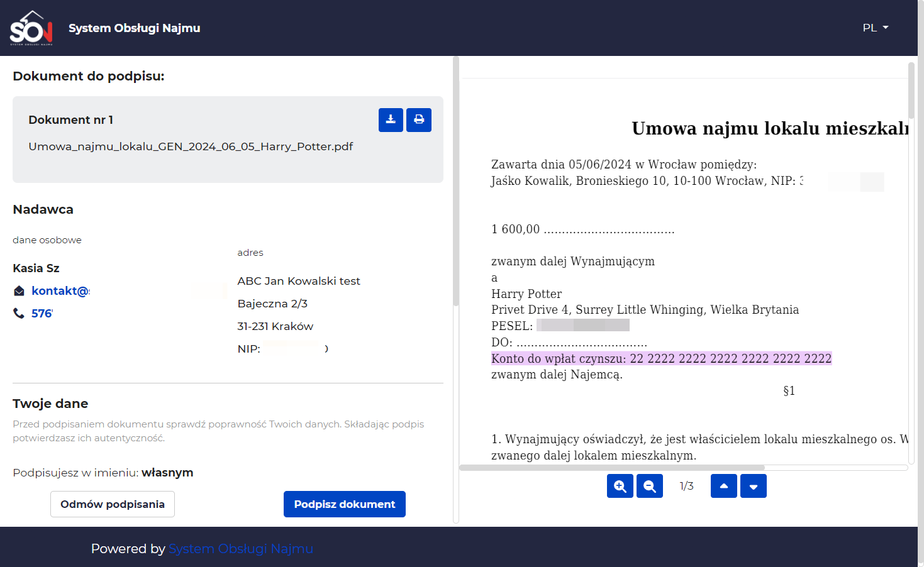Click the sender phone icon

click(19, 313)
